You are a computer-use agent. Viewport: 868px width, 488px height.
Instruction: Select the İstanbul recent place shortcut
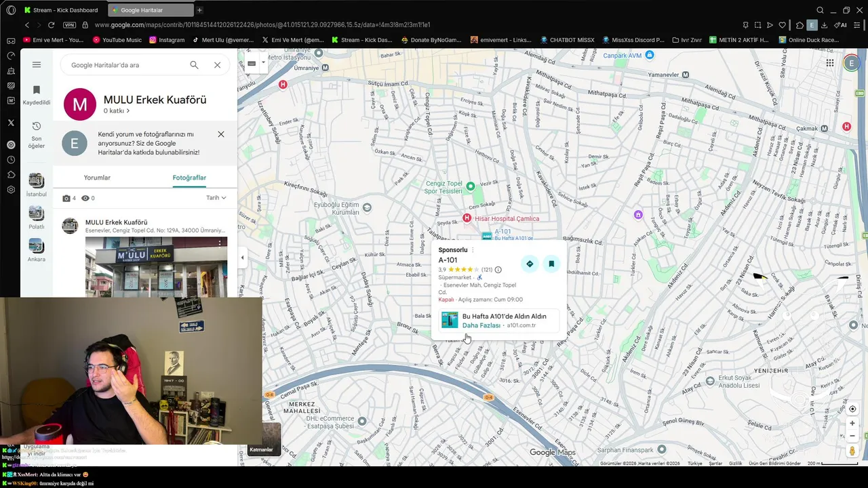tap(37, 185)
